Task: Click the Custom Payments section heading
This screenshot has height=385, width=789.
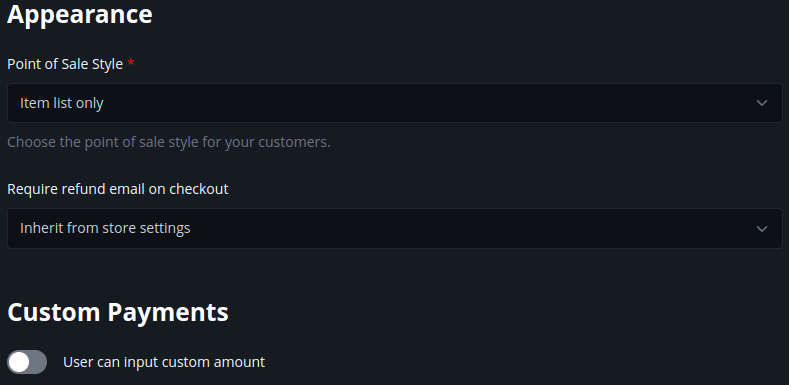Action: pos(118,312)
